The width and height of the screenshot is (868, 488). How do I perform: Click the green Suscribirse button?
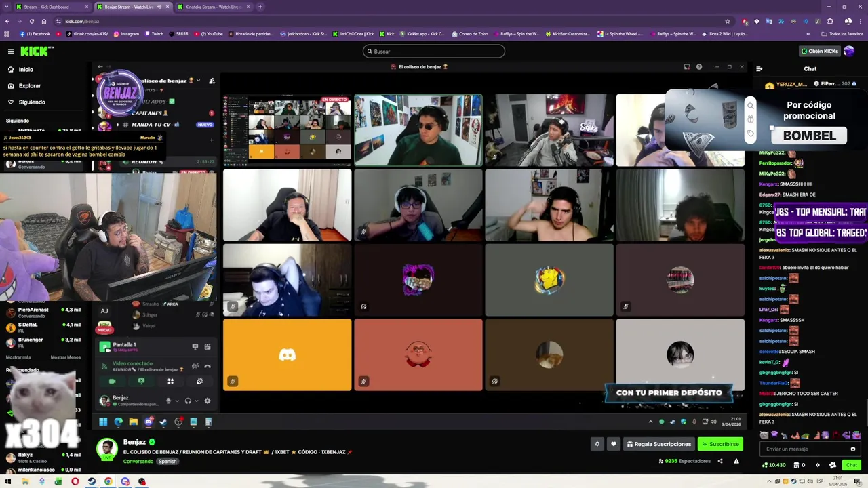point(720,444)
